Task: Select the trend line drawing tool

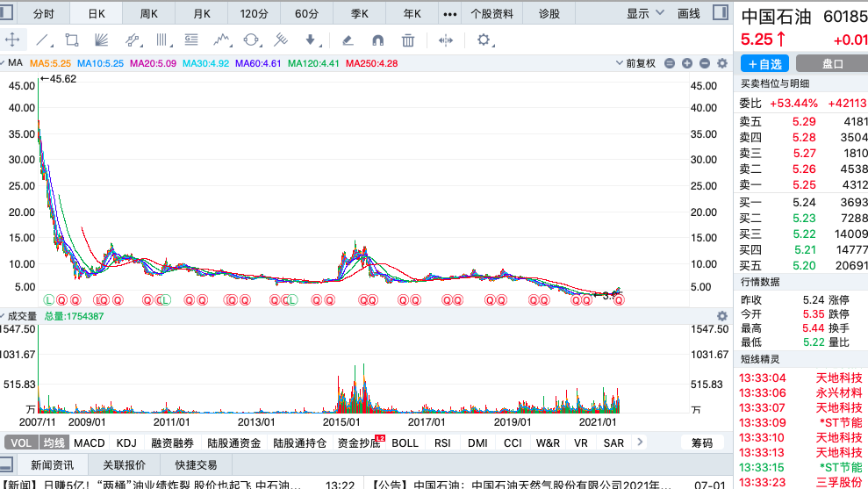Action: tap(43, 40)
